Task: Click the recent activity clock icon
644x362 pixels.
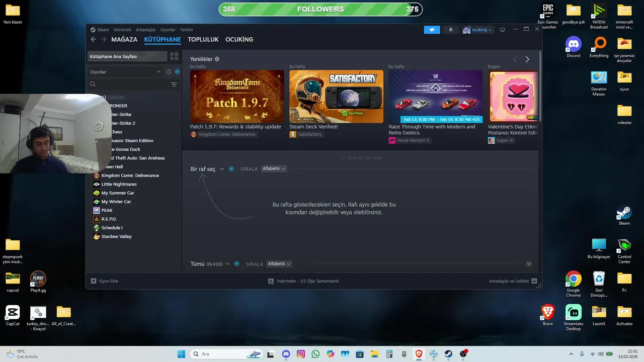Action: pyautogui.click(x=169, y=72)
